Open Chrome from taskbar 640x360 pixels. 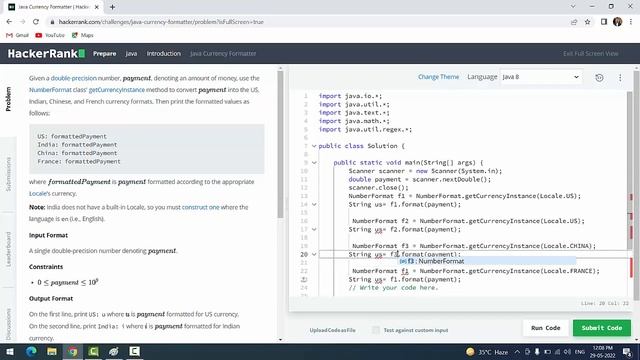pyautogui.click(x=73, y=351)
